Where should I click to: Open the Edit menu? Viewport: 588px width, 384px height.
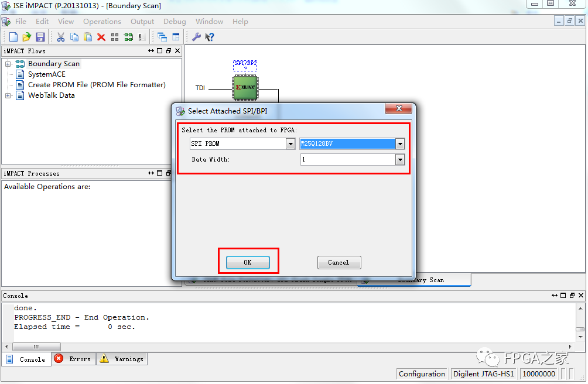(x=42, y=22)
